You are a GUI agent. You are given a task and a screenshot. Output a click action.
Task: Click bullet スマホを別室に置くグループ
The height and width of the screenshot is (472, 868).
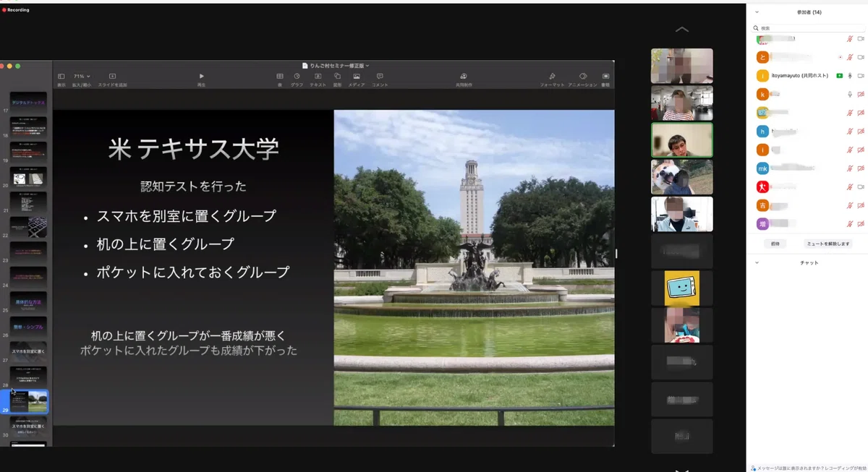coord(186,215)
